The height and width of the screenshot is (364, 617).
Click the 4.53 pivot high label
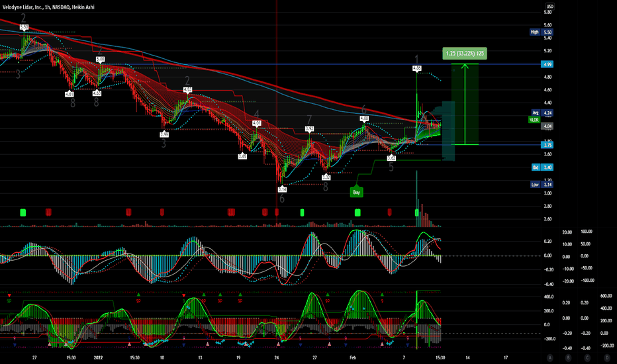[x=188, y=90]
